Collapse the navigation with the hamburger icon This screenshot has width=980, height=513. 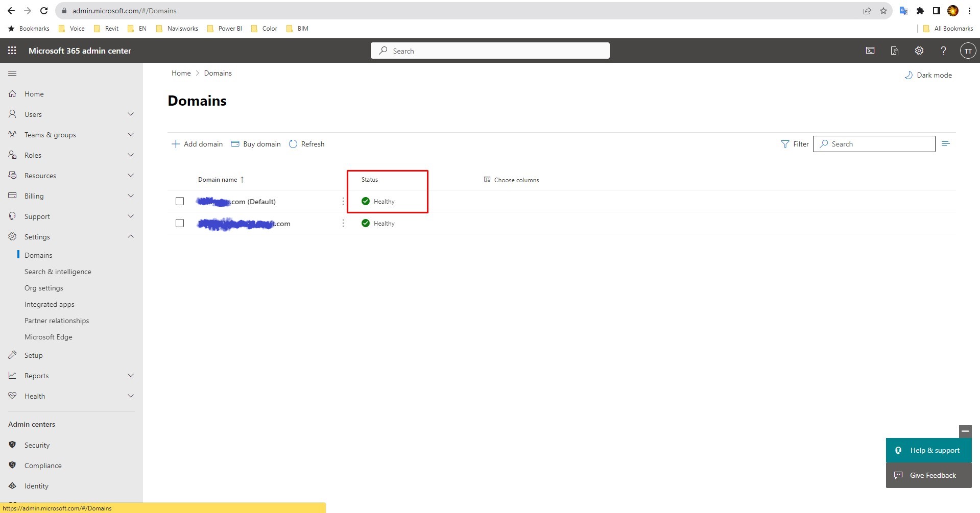[12, 73]
